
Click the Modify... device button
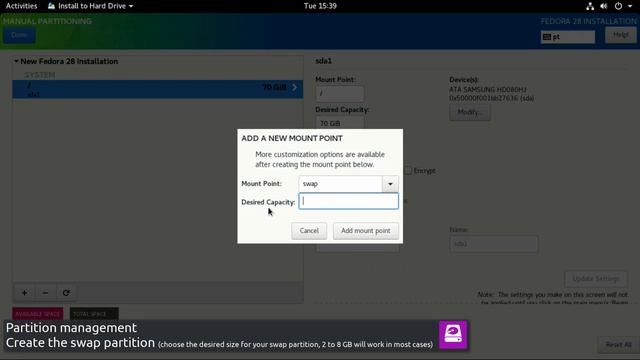click(470, 112)
